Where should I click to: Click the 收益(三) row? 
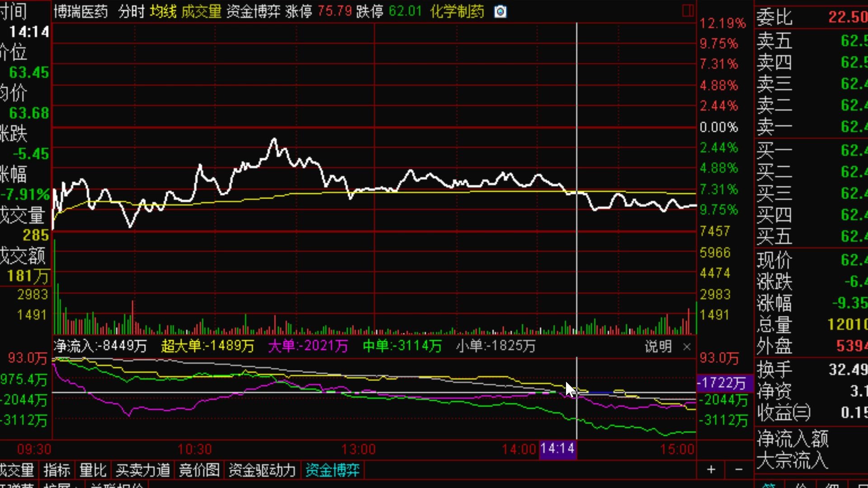(811, 413)
